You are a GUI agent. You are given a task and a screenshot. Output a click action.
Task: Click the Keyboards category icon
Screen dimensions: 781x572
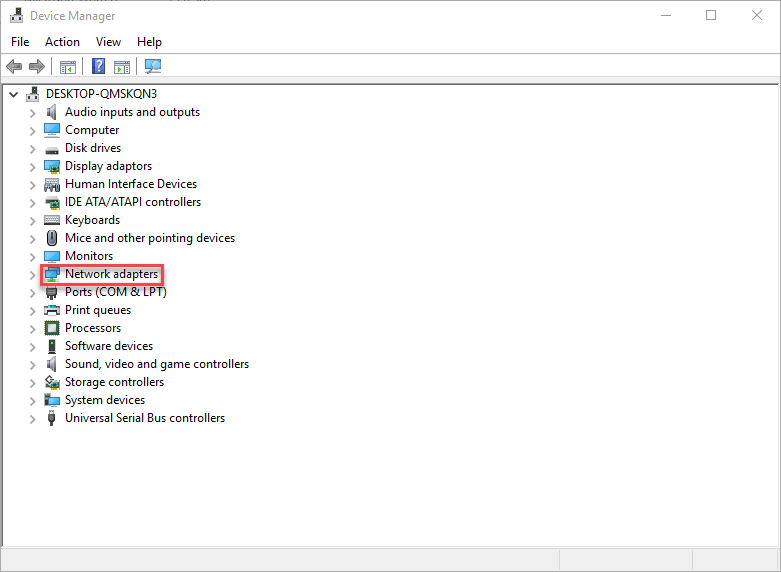click(52, 220)
